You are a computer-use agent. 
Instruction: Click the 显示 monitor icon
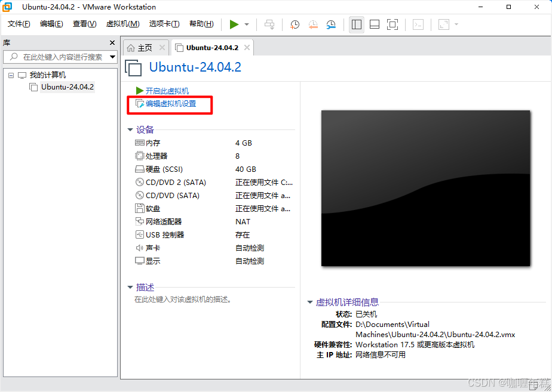point(139,261)
